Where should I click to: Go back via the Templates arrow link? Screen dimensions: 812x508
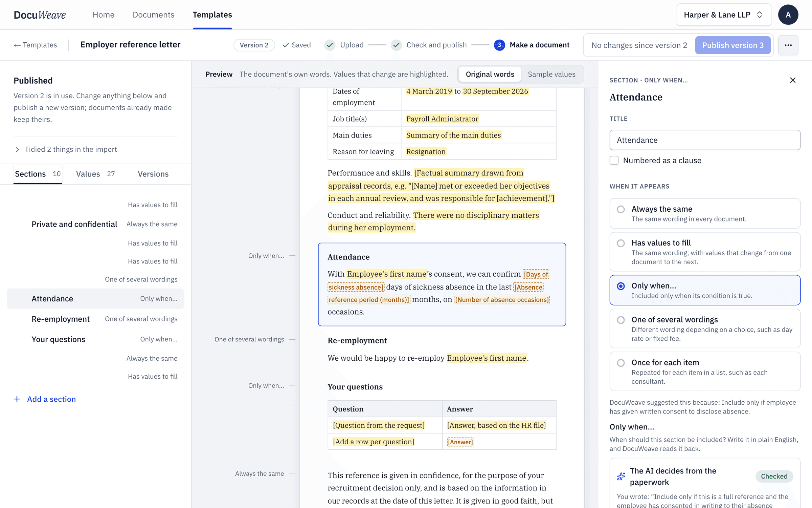[x=35, y=45]
